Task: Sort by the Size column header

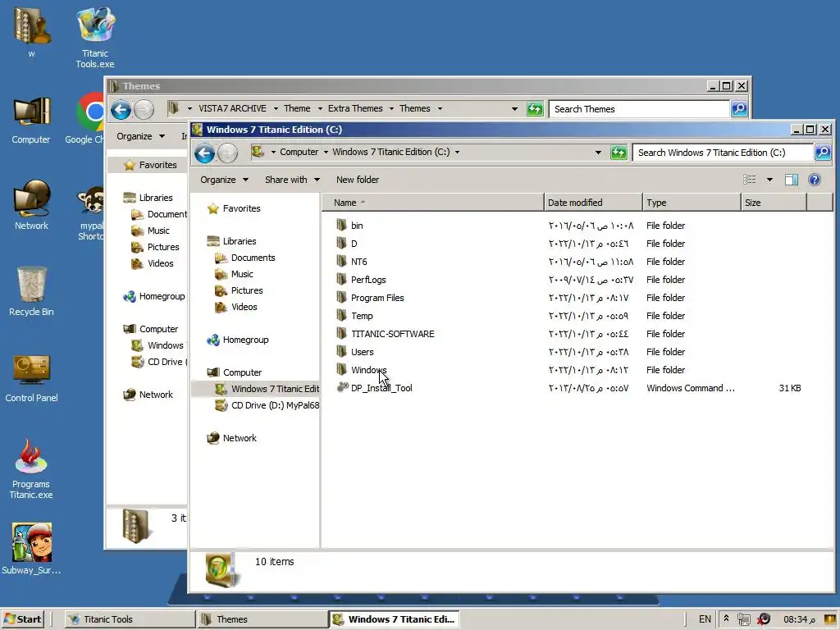Action: (774, 203)
